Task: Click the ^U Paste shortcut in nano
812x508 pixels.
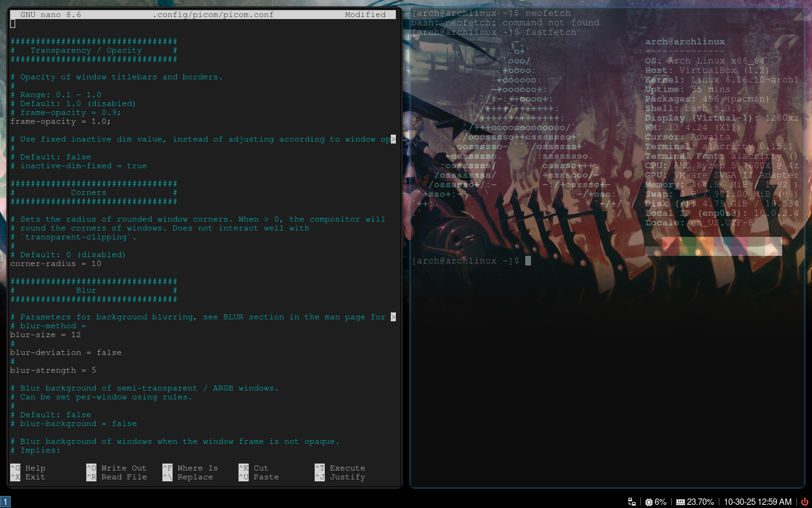Action: 259,477
